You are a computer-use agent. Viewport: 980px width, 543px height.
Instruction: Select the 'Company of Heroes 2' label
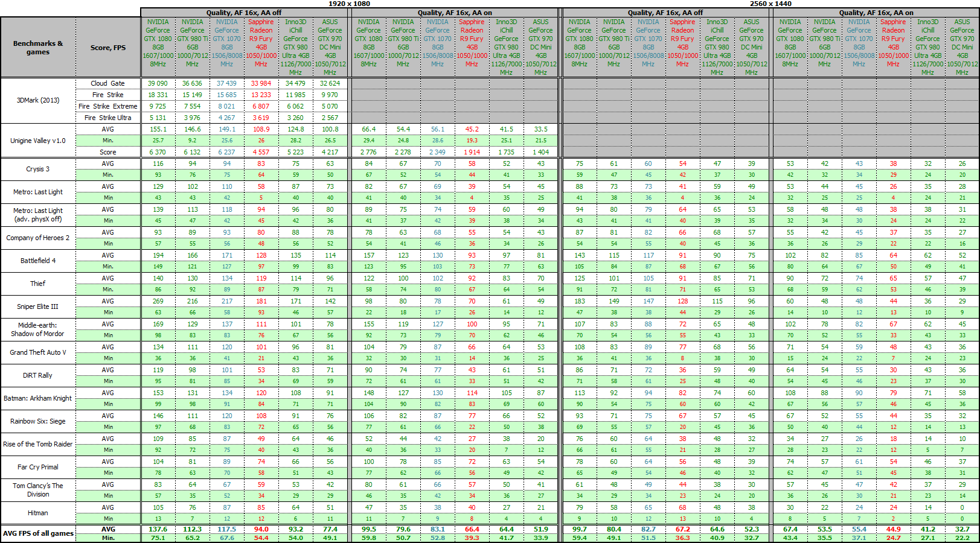point(38,238)
